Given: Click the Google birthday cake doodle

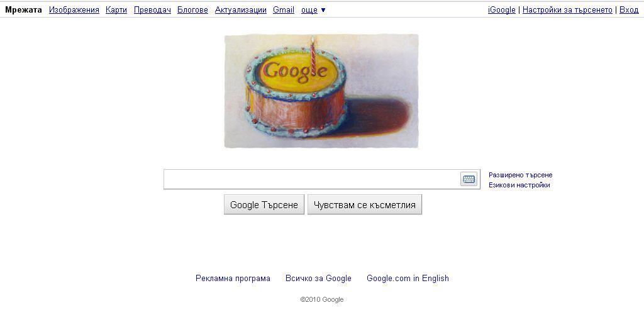Looking at the screenshot, I should (x=321, y=91).
